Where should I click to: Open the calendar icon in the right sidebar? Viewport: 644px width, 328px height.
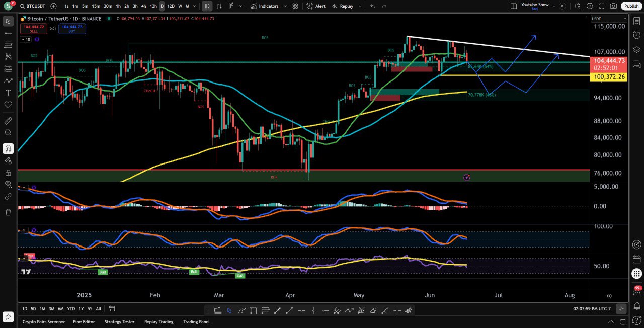(636, 259)
